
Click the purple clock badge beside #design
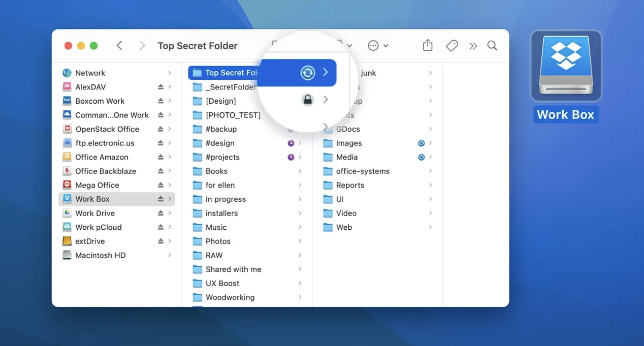pyautogui.click(x=290, y=143)
